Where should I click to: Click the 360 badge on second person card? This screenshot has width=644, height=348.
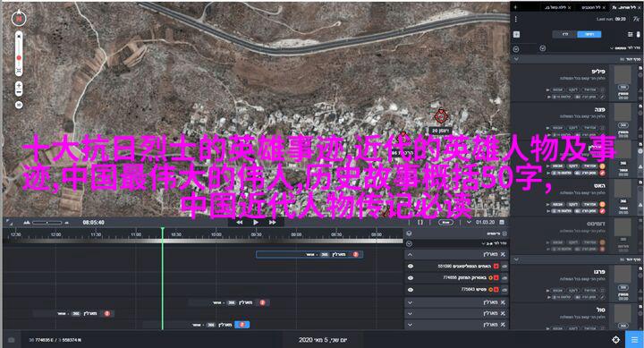coord(623,125)
